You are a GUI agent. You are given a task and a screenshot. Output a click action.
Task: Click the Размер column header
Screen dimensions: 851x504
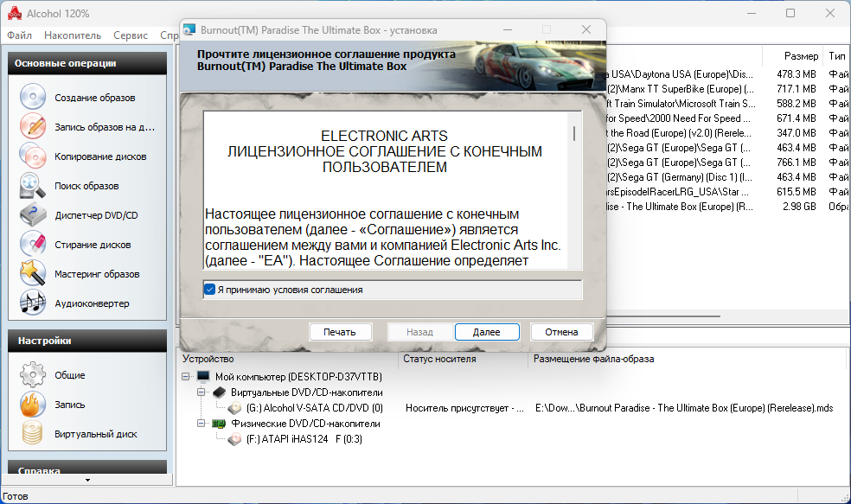click(792, 56)
